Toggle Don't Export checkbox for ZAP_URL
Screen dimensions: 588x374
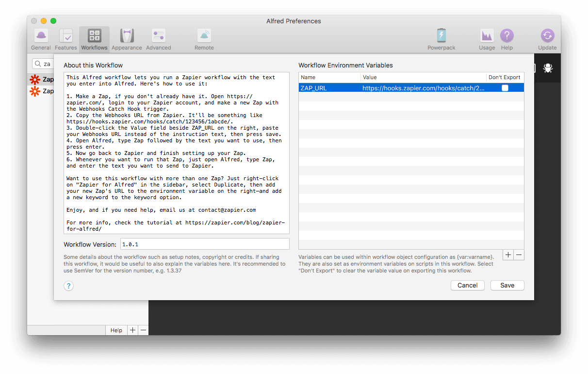pyautogui.click(x=505, y=88)
